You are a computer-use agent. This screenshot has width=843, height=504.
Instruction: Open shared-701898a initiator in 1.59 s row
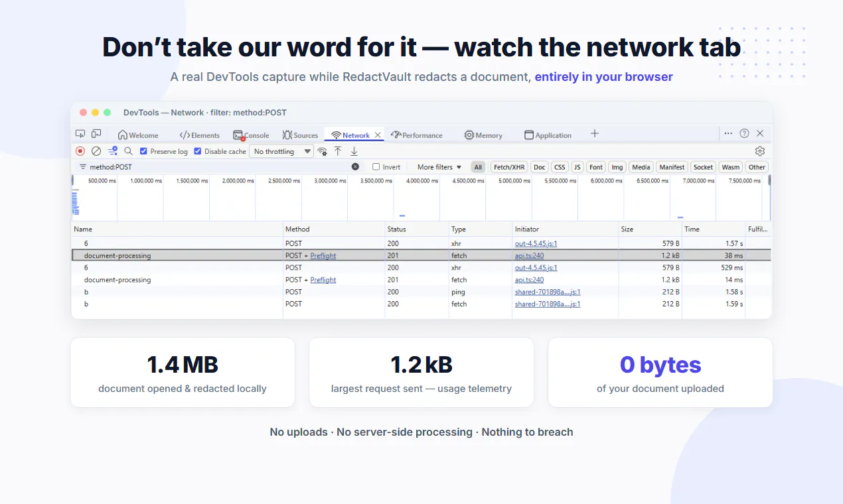(548, 304)
